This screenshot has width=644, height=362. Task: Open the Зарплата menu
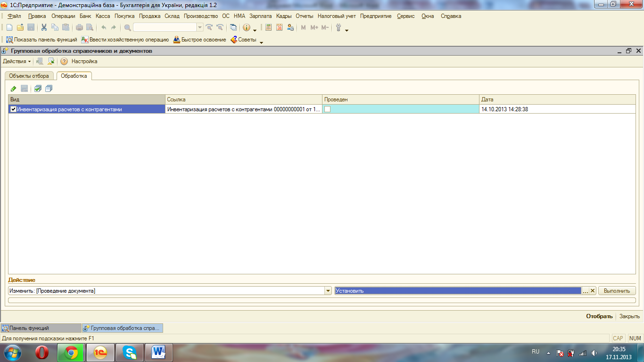(x=261, y=16)
